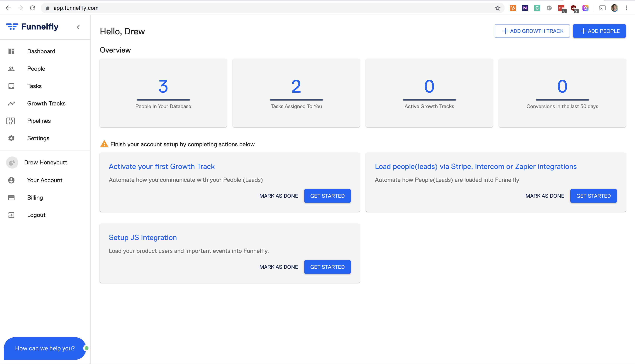Collapse the sidebar with chevron arrow

[78, 27]
